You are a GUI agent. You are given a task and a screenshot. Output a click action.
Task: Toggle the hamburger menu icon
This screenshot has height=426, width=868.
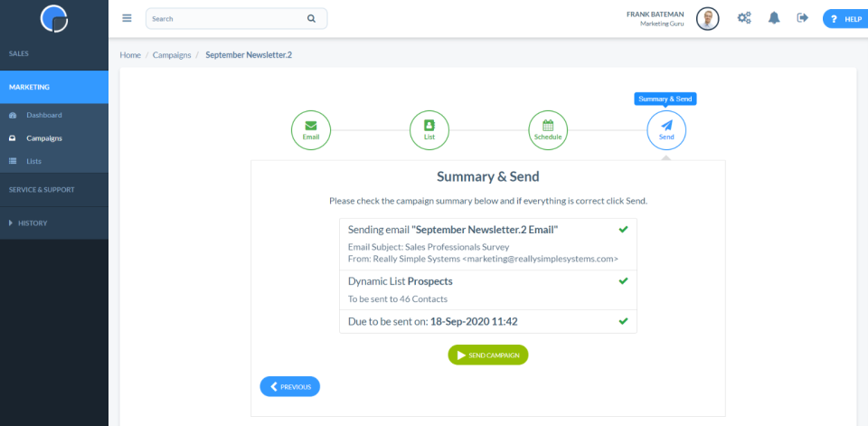pos(127,18)
